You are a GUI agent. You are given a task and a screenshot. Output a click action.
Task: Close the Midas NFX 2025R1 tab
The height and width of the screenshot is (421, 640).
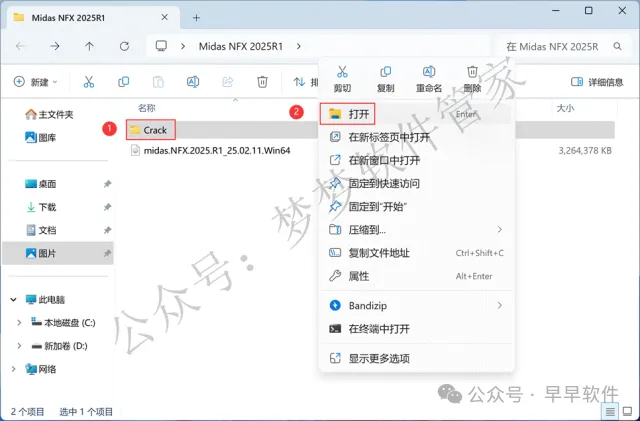pos(164,18)
